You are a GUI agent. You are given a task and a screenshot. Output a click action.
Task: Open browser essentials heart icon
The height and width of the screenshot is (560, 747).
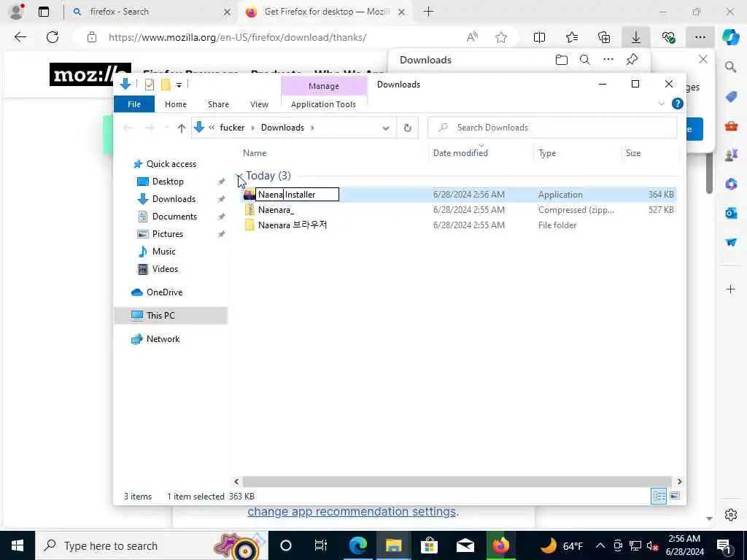(x=668, y=37)
